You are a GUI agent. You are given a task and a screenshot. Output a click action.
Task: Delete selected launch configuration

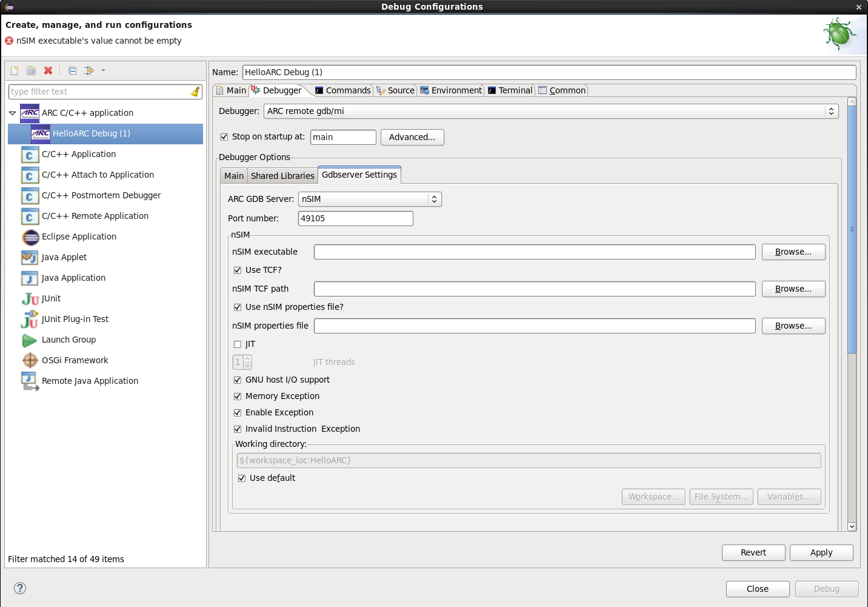(48, 70)
